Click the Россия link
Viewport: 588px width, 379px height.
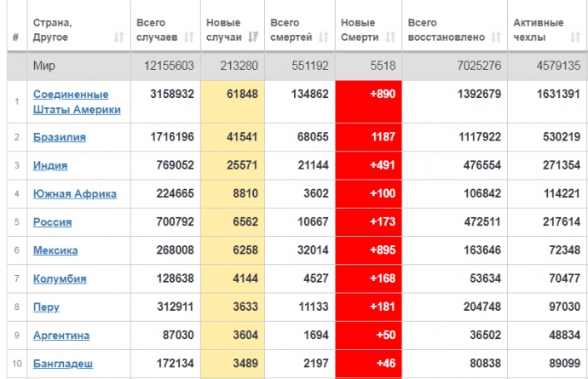pyautogui.click(x=52, y=222)
